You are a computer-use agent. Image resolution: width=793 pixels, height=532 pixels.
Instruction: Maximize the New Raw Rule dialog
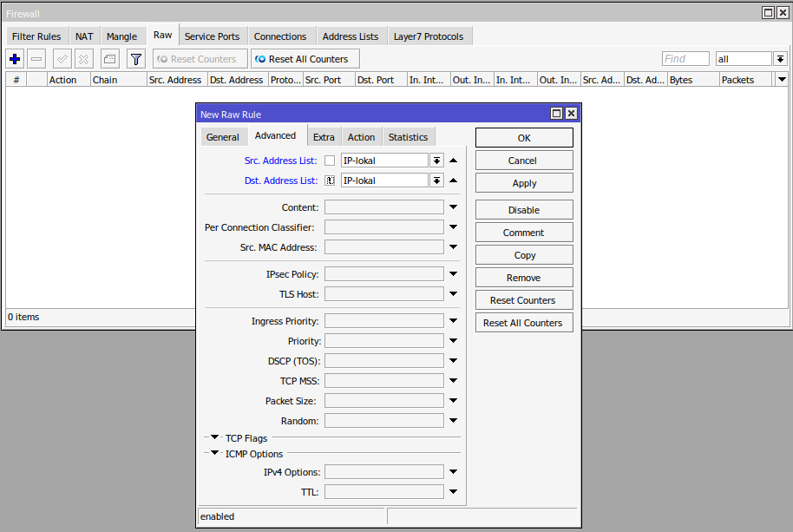tap(556, 114)
